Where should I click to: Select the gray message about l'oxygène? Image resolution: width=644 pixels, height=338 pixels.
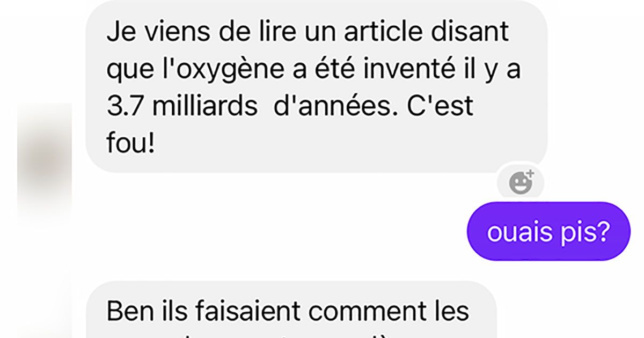pos(316,86)
